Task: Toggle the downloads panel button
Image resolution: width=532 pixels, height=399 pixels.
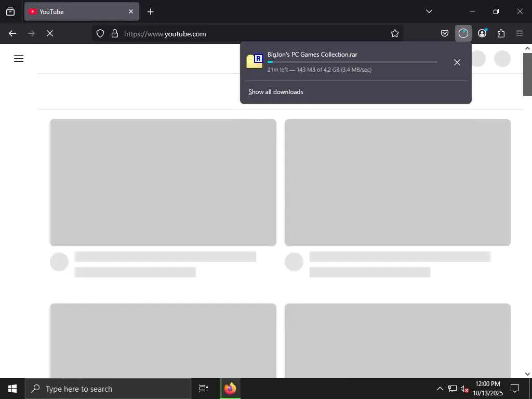Action: click(x=463, y=33)
